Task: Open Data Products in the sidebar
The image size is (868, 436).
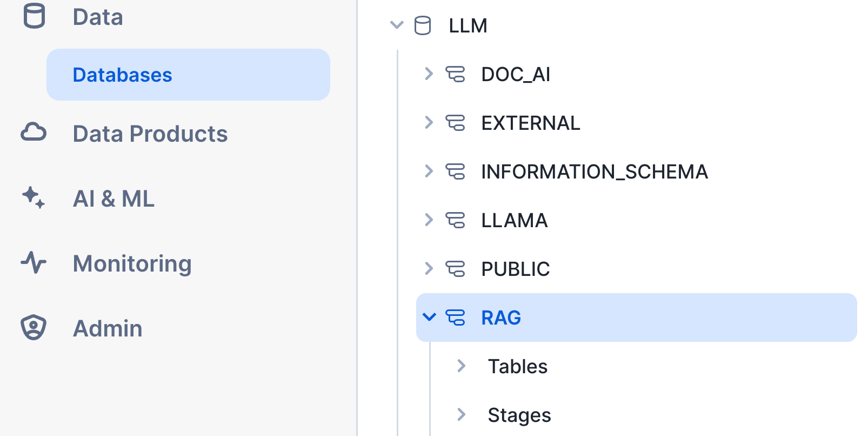Action: (x=150, y=134)
